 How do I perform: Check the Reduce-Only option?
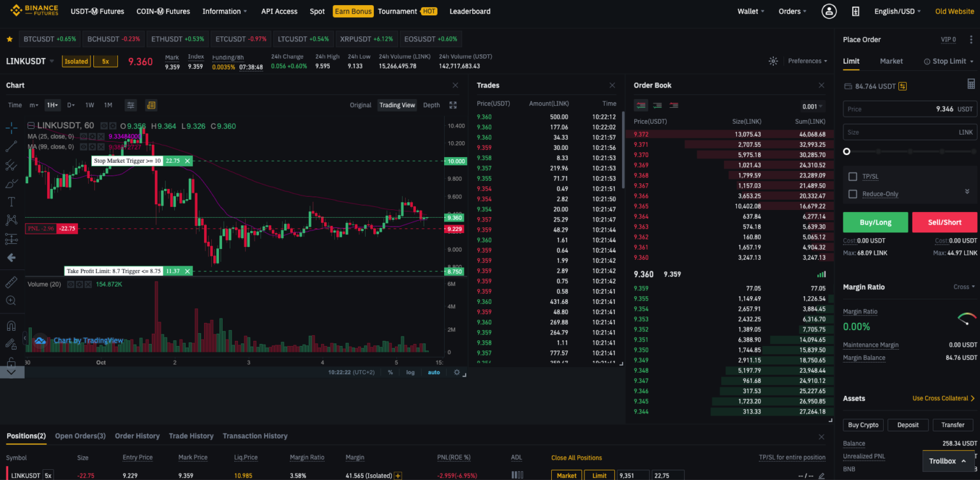click(x=852, y=194)
